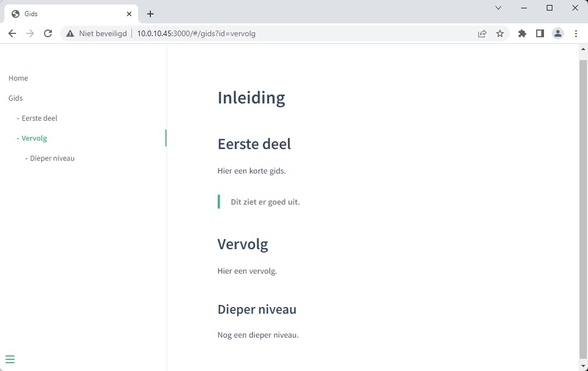
Task: Open the Extensions puzzle icon
Action: coord(522,33)
